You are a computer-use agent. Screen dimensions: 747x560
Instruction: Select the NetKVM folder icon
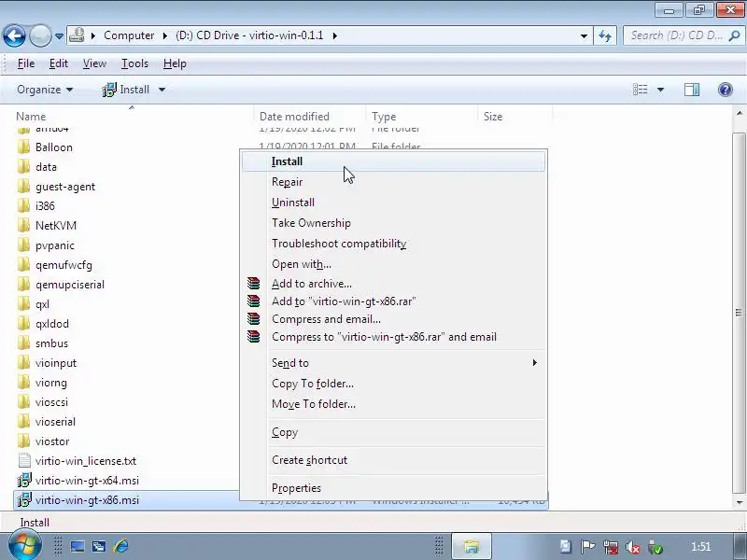tap(24, 225)
